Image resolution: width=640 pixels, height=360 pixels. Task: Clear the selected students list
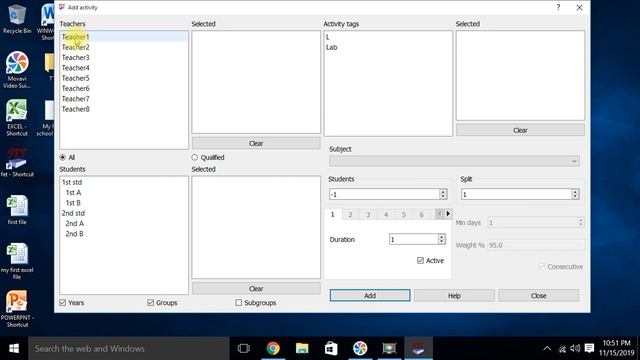point(256,289)
